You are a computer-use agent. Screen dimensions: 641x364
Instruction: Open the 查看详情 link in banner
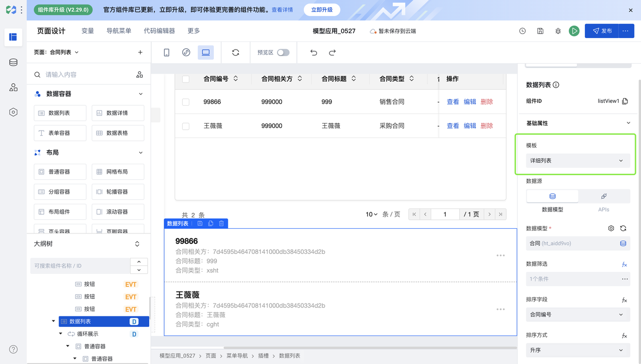pos(282,10)
